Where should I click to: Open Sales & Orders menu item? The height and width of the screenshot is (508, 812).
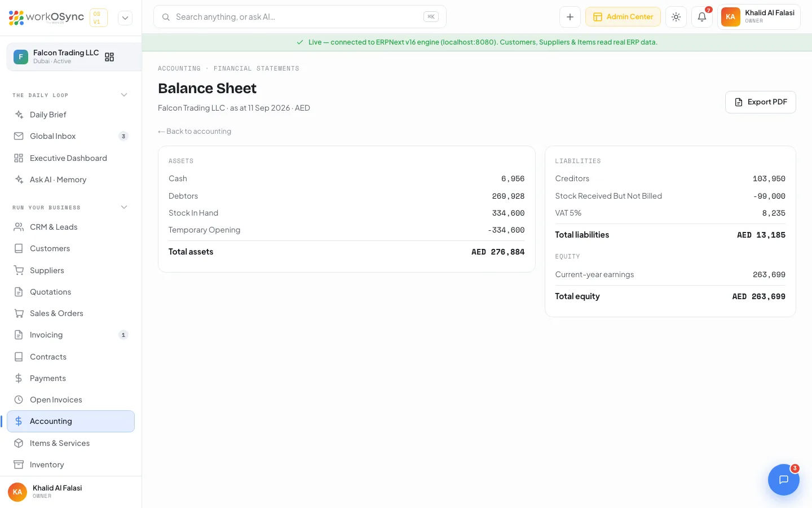click(x=71, y=313)
